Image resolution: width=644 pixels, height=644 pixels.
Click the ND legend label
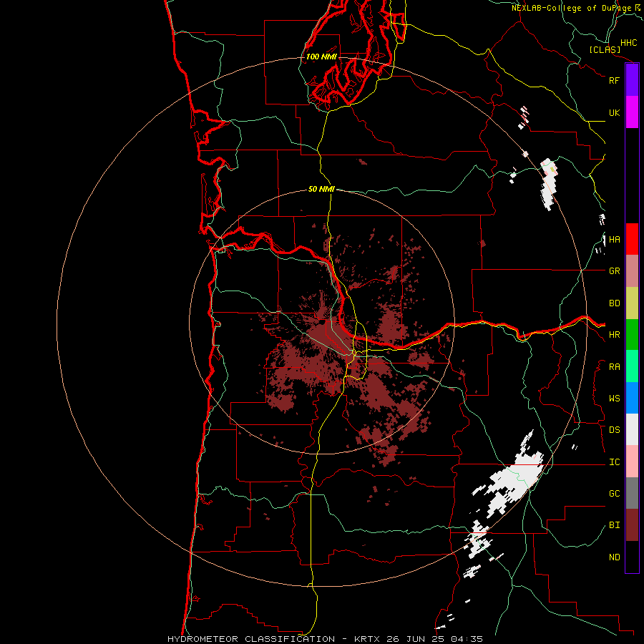[614, 557]
